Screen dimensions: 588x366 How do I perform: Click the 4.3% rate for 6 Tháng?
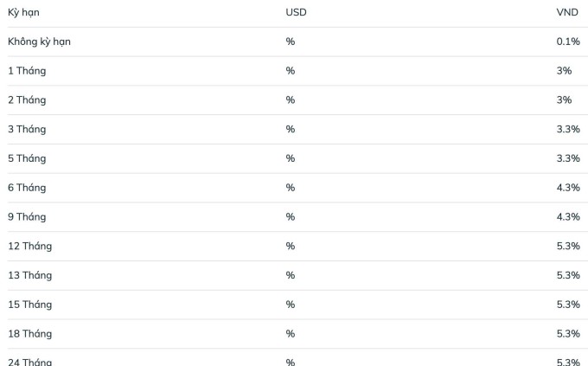click(568, 188)
